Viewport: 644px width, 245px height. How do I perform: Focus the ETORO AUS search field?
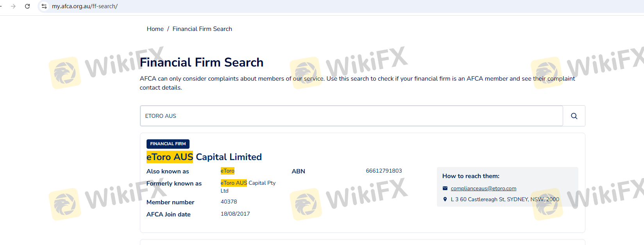351,116
